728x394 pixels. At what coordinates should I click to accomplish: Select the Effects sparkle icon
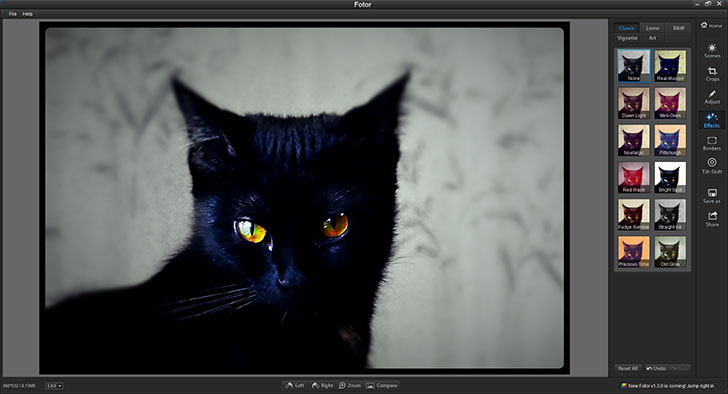(712, 120)
